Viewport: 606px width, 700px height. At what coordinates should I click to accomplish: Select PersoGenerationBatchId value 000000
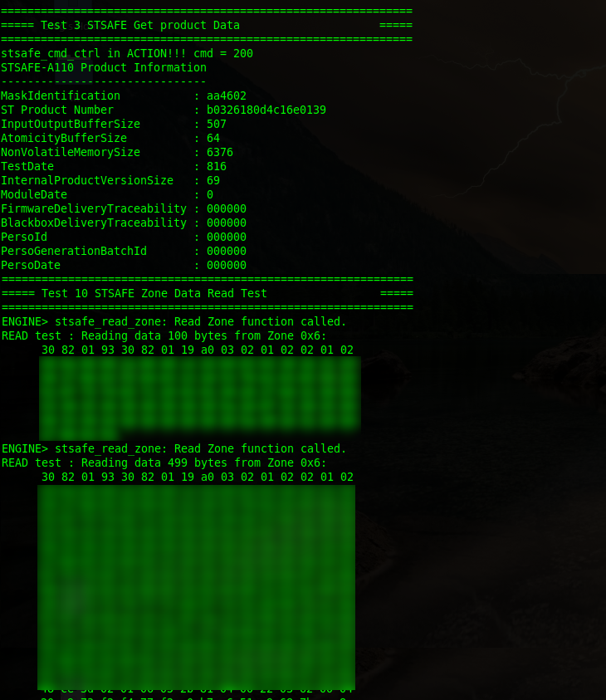pos(227,252)
